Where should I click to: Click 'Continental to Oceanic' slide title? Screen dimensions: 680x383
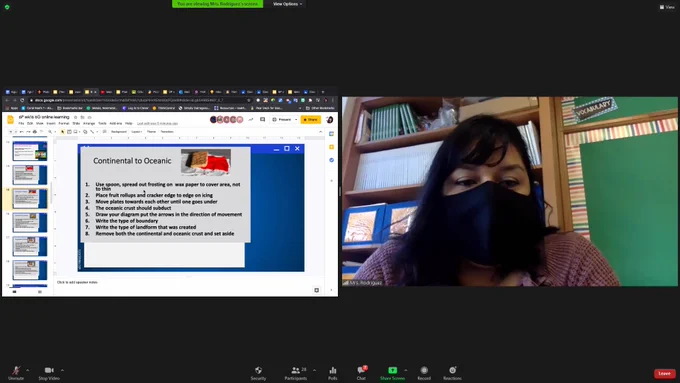pyautogui.click(x=132, y=161)
